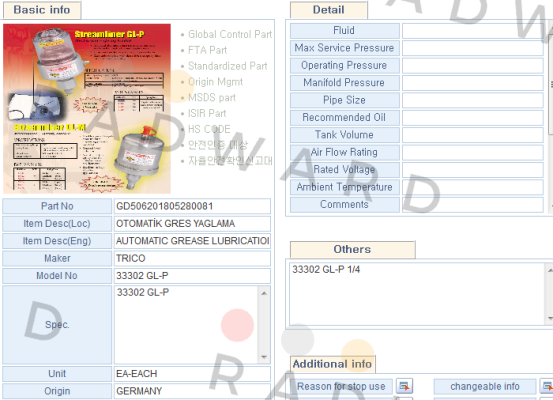Click the Rated Voltage field
Image resolution: width=553 pixels, height=400 pixels.
(x=473, y=170)
